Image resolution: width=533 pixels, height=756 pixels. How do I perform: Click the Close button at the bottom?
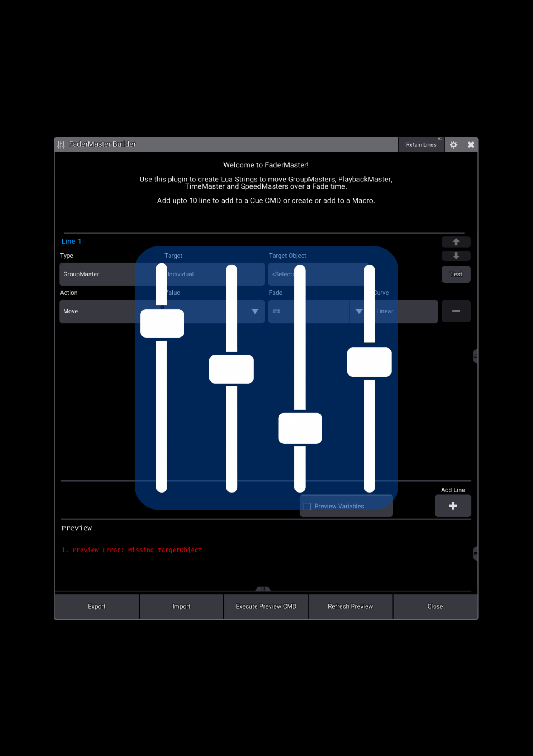(435, 606)
